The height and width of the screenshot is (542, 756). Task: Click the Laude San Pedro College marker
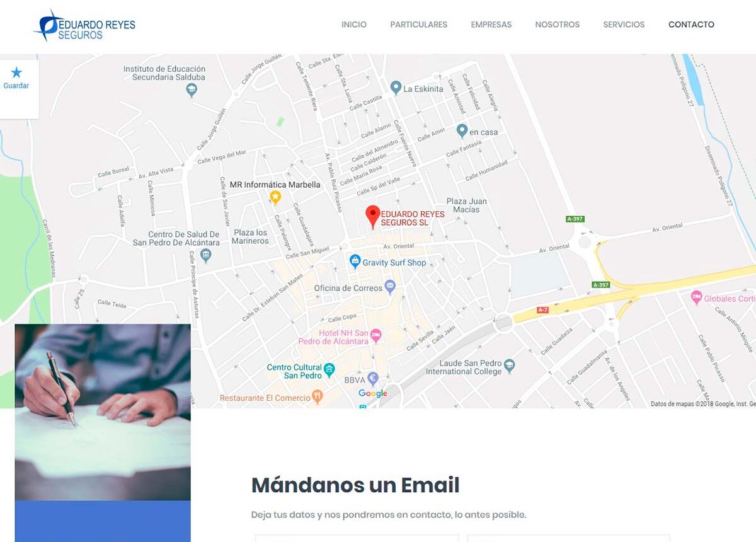pyautogui.click(x=510, y=366)
